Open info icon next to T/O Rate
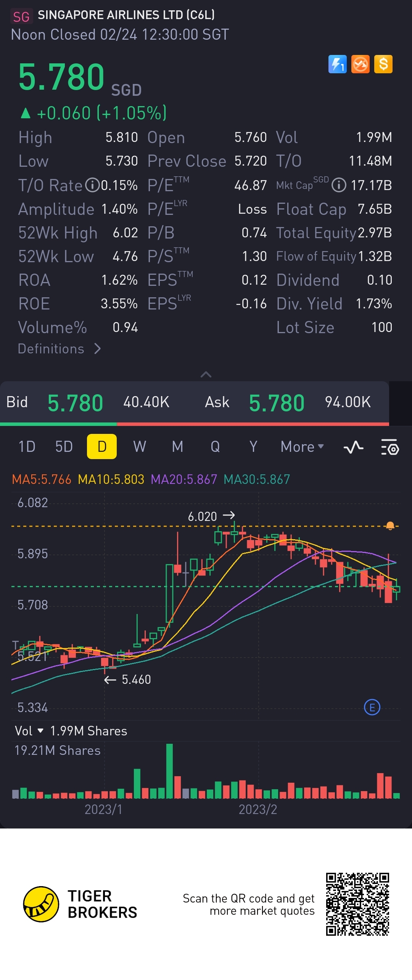This screenshot has width=412, height=980. [92, 185]
